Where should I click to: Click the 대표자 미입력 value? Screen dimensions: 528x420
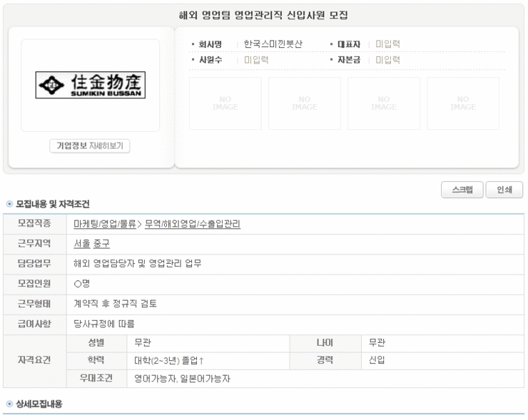tap(388, 44)
